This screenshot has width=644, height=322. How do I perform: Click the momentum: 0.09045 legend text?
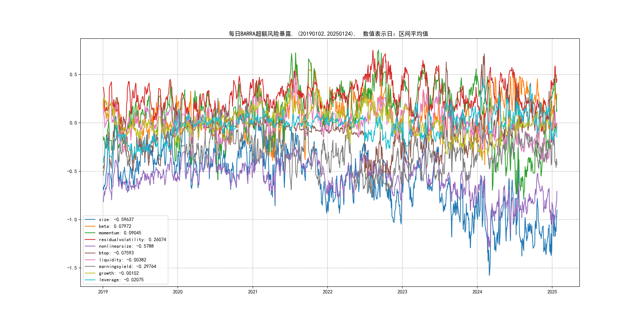[x=120, y=233]
